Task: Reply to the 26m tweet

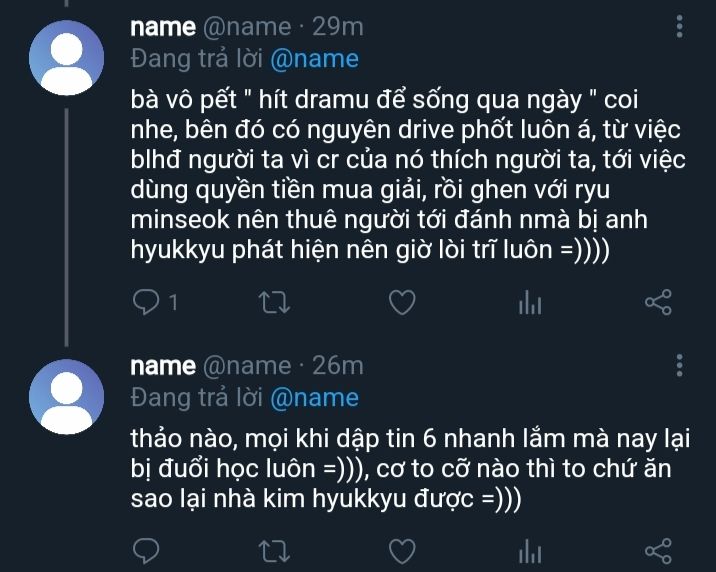Action: tap(146, 550)
